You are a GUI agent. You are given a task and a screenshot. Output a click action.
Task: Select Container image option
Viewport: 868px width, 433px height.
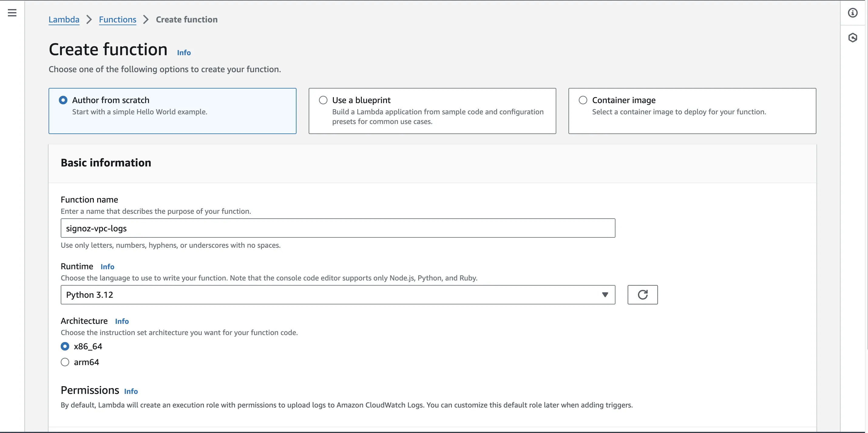583,100
